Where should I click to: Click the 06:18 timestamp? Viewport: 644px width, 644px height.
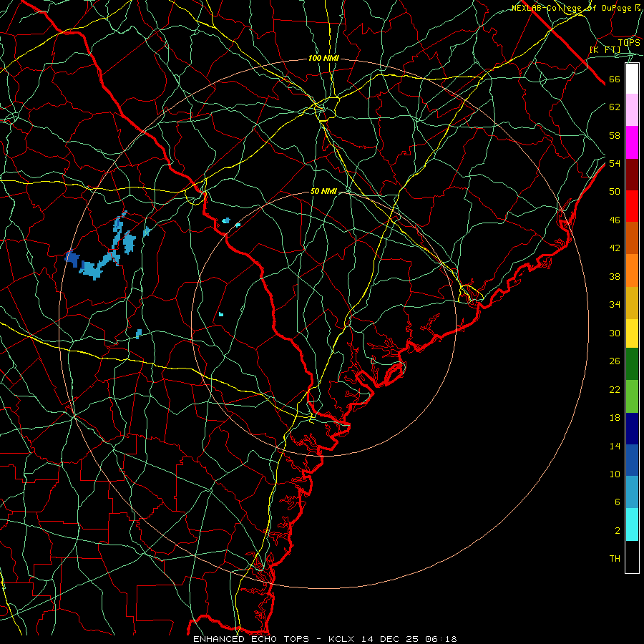click(441, 639)
